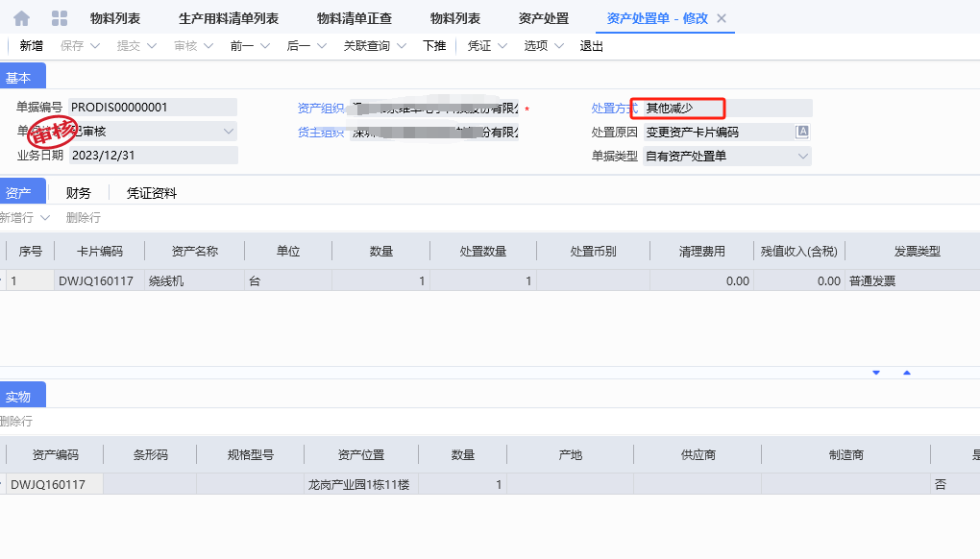This screenshot has height=559, width=980.
Task: Expand the 选项 (Options) dropdown
Action: 560,45
